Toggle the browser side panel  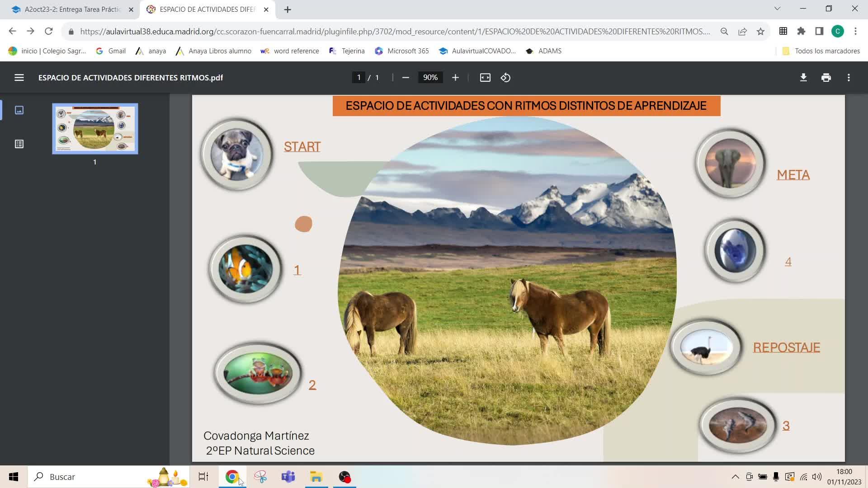[819, 31]
